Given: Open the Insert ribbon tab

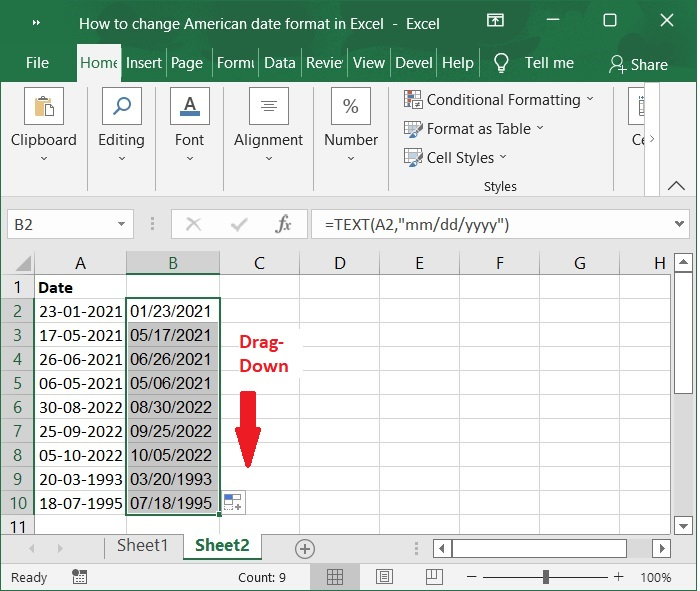Looking at the screenshot, I should tap(143, 63).
